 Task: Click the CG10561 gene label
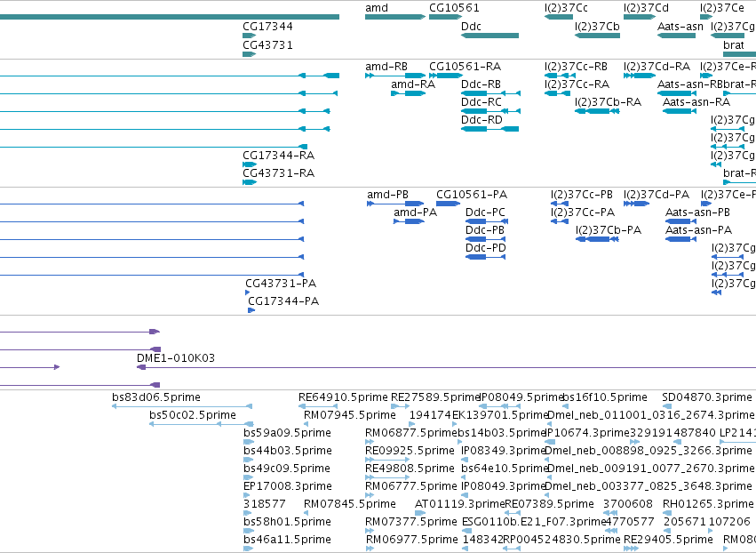454,8
